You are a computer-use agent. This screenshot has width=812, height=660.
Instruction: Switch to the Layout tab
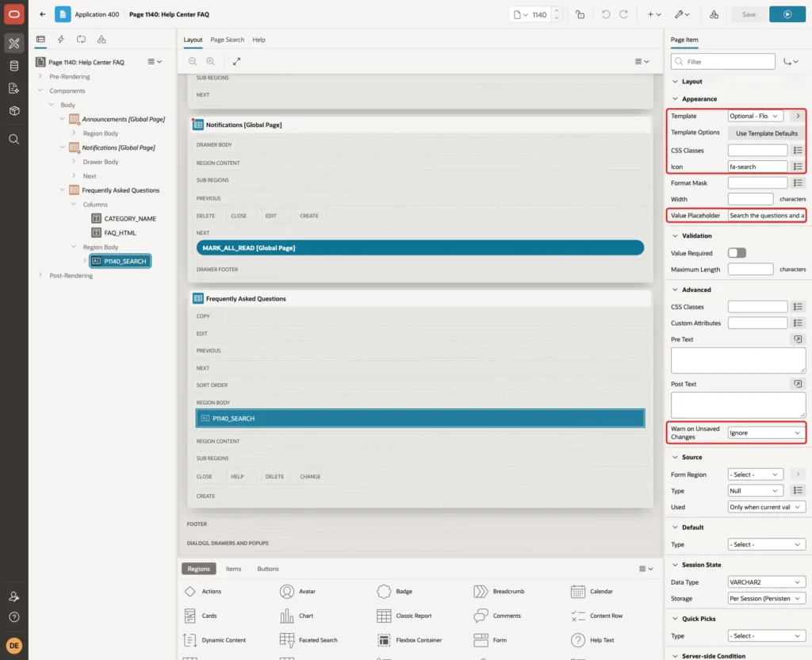193,40
